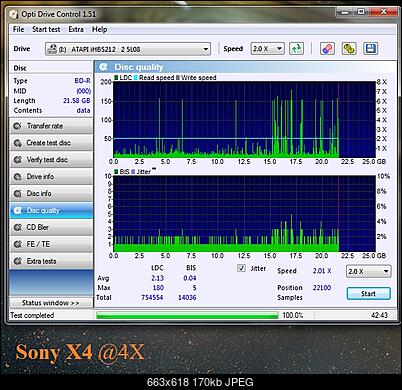Viewport: 402px width, 390px height.
Task: Open the Disc info panel
Action: point(51,194)
